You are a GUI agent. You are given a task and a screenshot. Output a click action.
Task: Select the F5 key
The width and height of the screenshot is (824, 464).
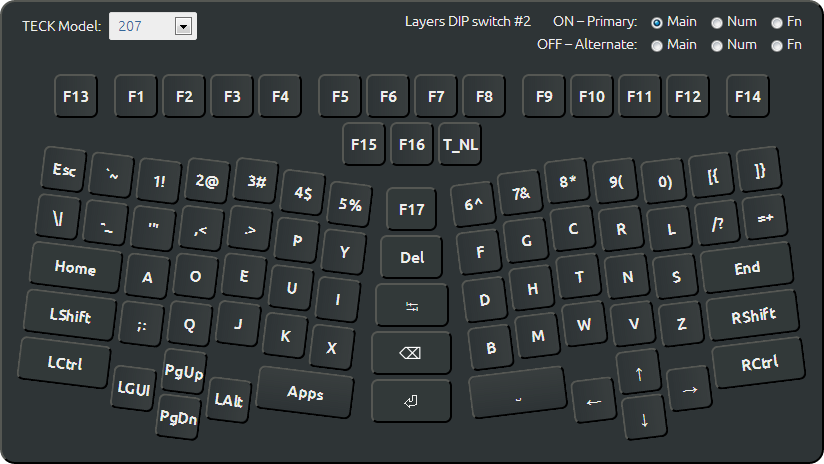point(340,96)
